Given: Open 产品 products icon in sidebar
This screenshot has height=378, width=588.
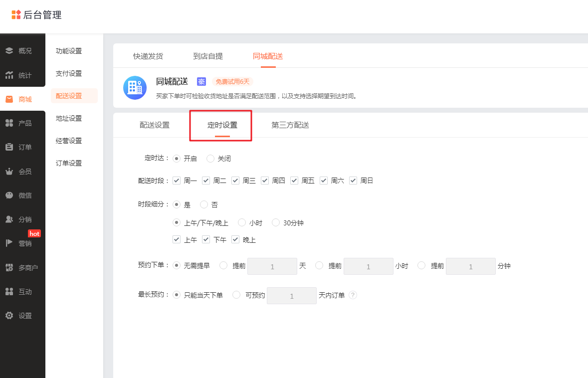Looking at the screenshot, I should (x=9, y=123).
